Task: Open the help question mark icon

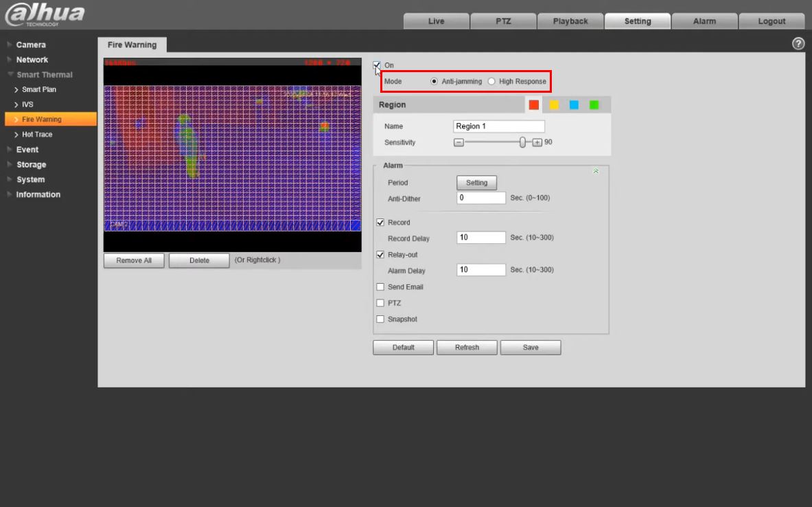Action: pyautogui.click(x=798, y=44)
